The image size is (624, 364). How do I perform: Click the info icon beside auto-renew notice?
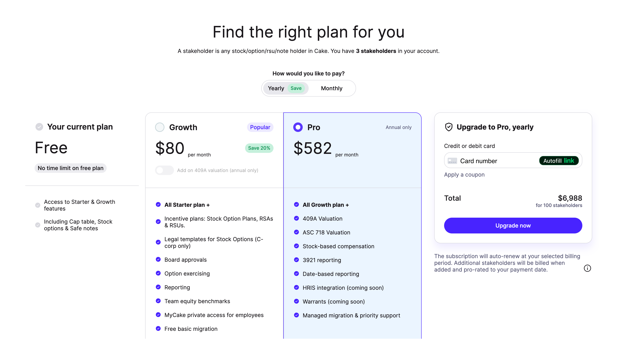[587, 268]
